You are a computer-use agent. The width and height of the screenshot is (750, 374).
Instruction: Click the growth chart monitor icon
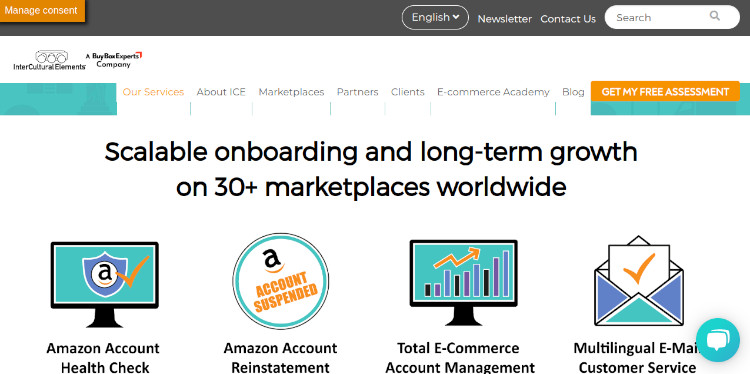pyautogui.click(x=463, y=283)
